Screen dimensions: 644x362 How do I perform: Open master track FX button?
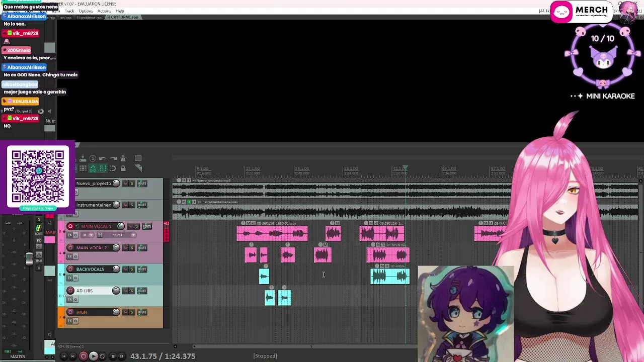pyautogui.click(x=39, y=241)
